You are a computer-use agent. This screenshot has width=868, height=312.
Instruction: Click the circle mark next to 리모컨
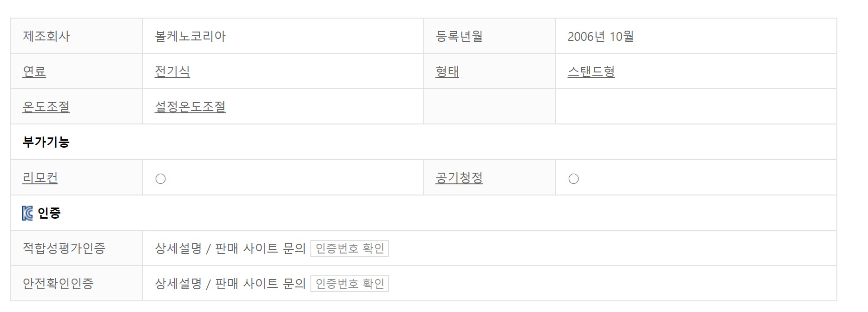[160, 179]
